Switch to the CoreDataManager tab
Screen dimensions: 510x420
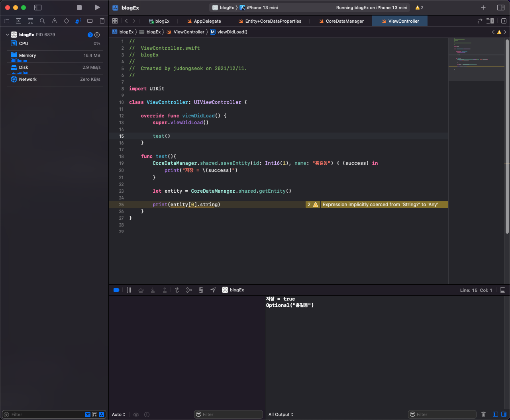(x=344, y=21)
